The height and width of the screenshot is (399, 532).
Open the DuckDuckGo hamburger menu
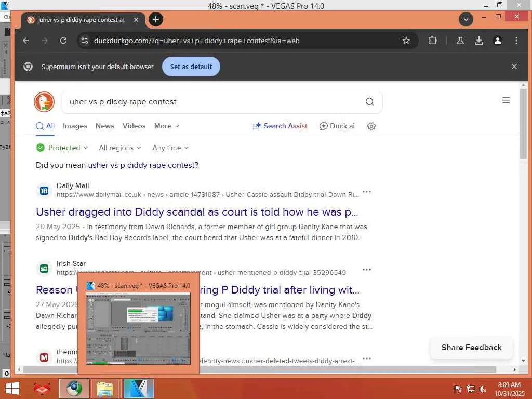coord(506,100)
